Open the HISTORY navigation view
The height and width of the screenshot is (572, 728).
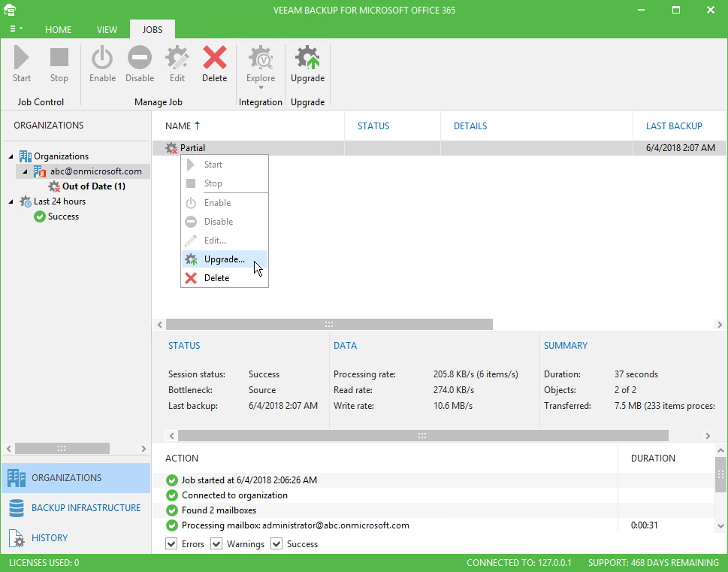[76, 538]
